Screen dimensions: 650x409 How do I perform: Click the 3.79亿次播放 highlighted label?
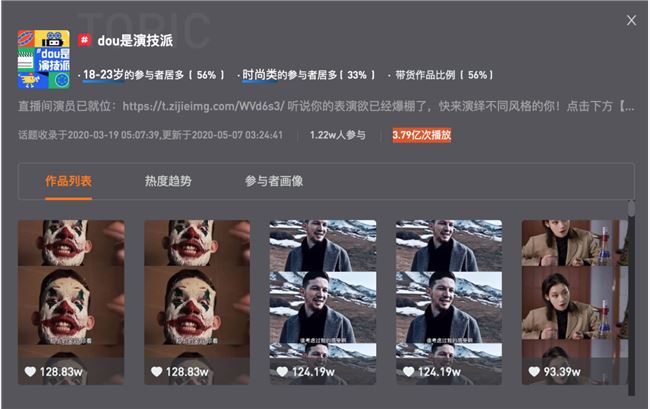(422, 135)
